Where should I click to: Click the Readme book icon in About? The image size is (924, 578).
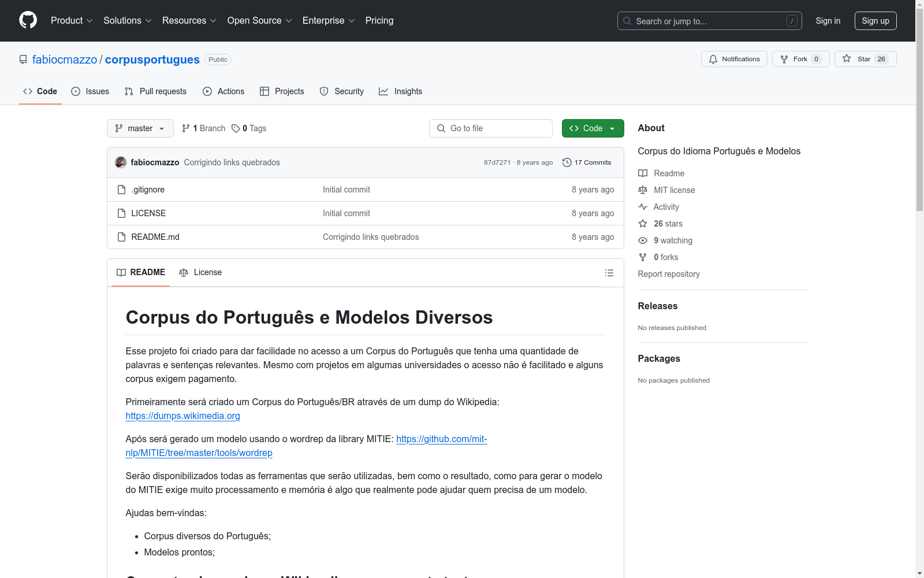point(643,173)
